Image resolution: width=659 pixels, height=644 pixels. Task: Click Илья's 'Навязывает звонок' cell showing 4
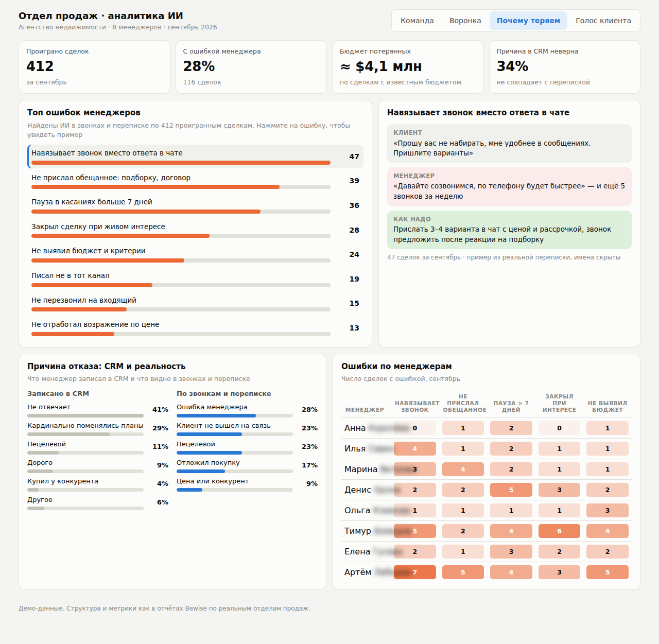pos(415,448)
